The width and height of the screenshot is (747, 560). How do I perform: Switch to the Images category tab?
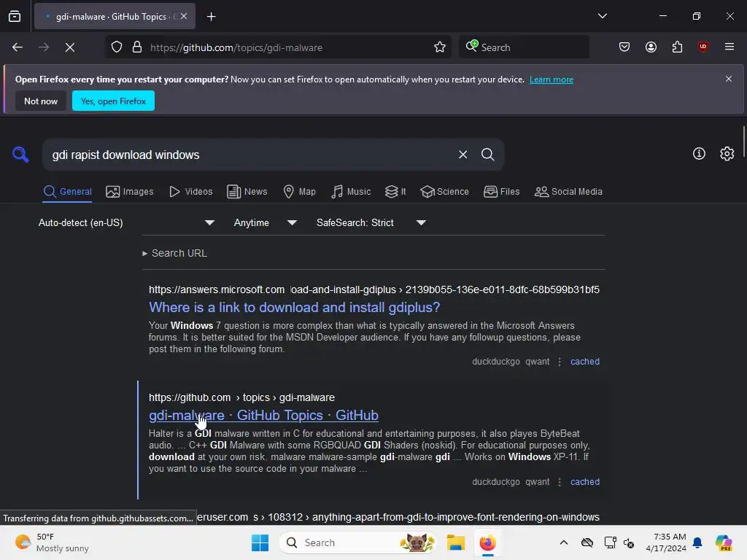[x=130, y=192]
